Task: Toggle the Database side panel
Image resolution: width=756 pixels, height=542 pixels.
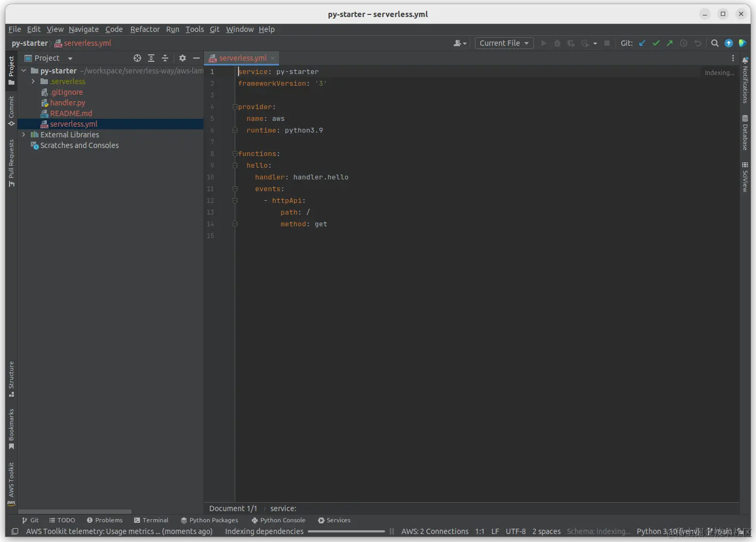Action: (745, 133)
